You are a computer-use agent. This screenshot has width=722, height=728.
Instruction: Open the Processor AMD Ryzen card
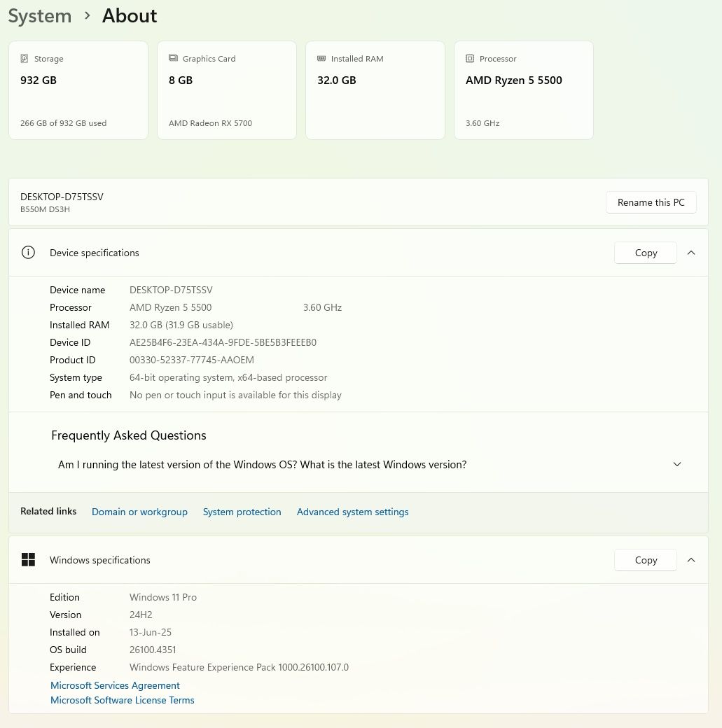[524, 90]
